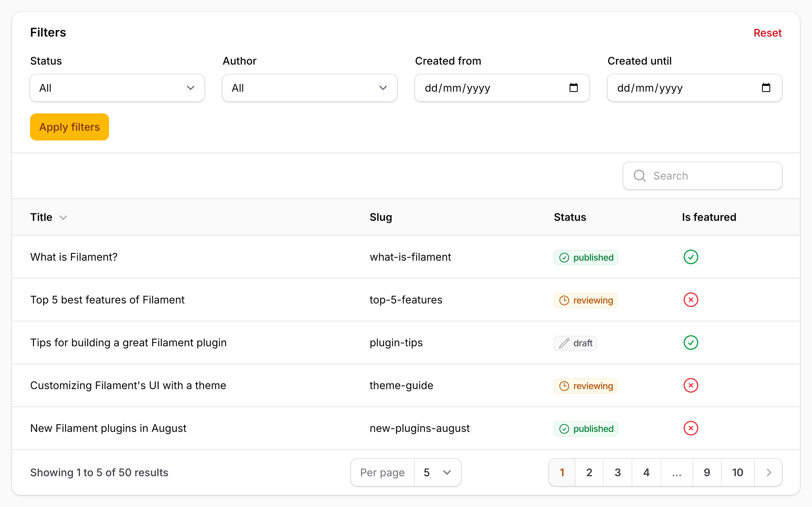This screenshot has height=507, width=812.
Task: Click the green check icon for plugin-tips row
Action: point(691,343)
